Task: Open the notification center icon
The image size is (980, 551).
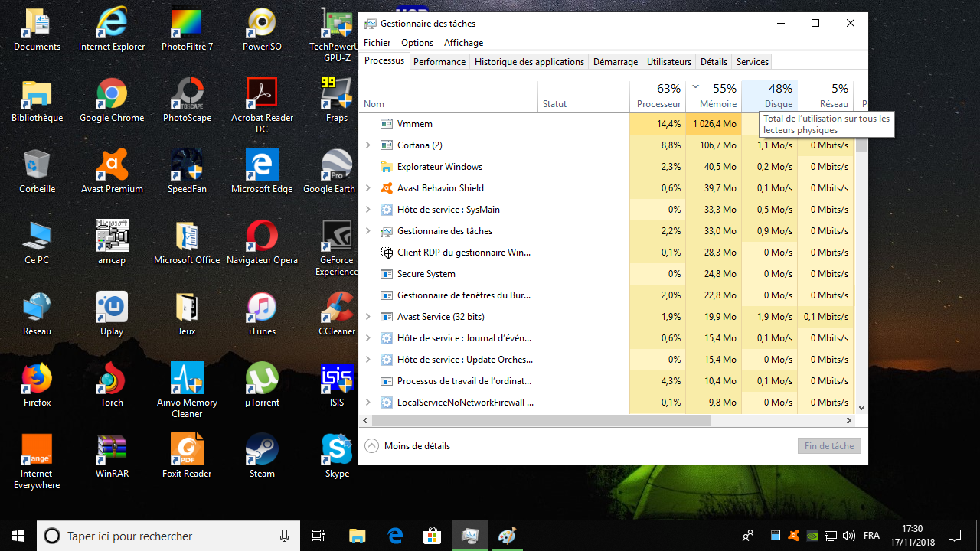Action: tap(955, 536)
